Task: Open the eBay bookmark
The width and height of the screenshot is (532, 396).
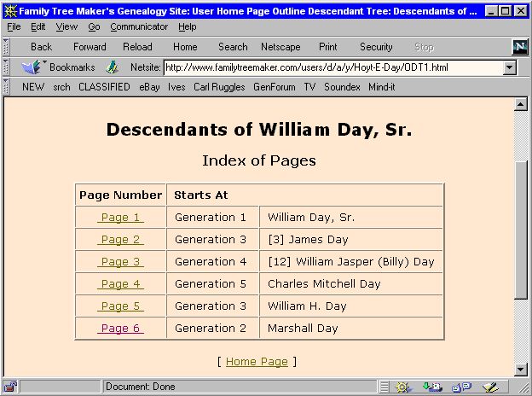Action: point(149,87)
